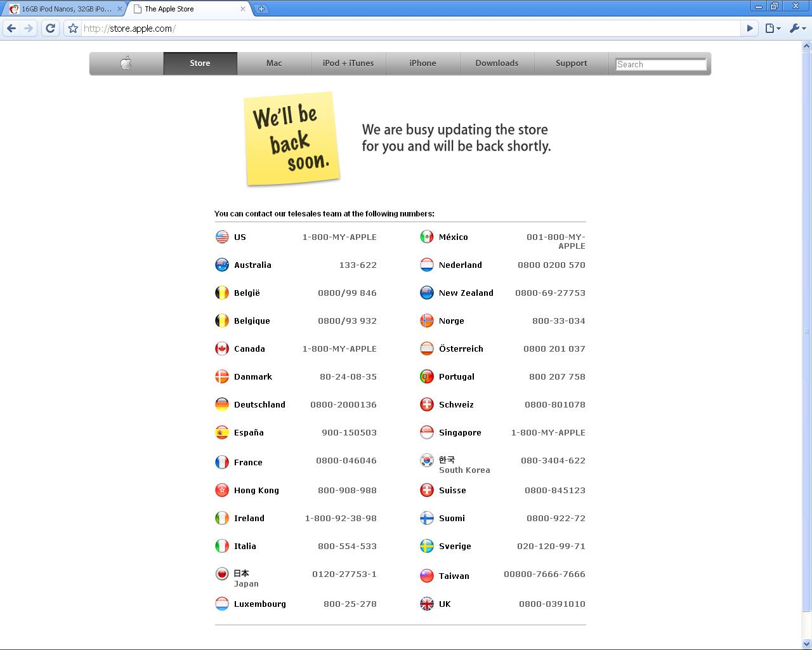Click the France flag icon
This screenshot has height=650, width=812.
point(222,462)
